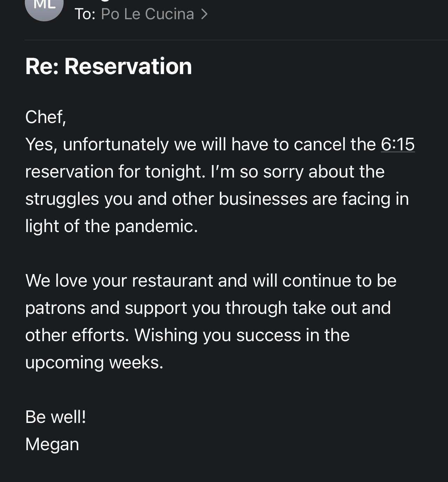This screenshot has height=482, width=448.
Task: Select the Megan signature
Action: coord(52,444)
